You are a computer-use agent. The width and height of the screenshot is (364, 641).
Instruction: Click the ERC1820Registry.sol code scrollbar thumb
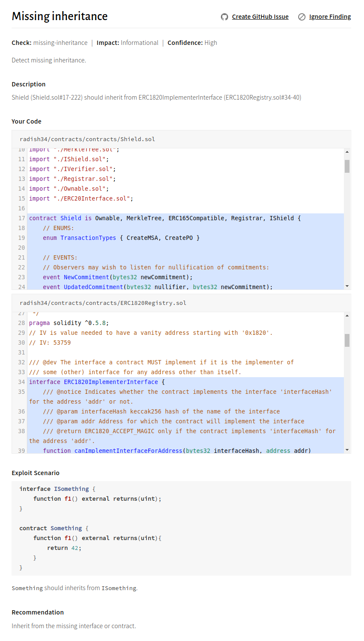(x=347, y=340)
